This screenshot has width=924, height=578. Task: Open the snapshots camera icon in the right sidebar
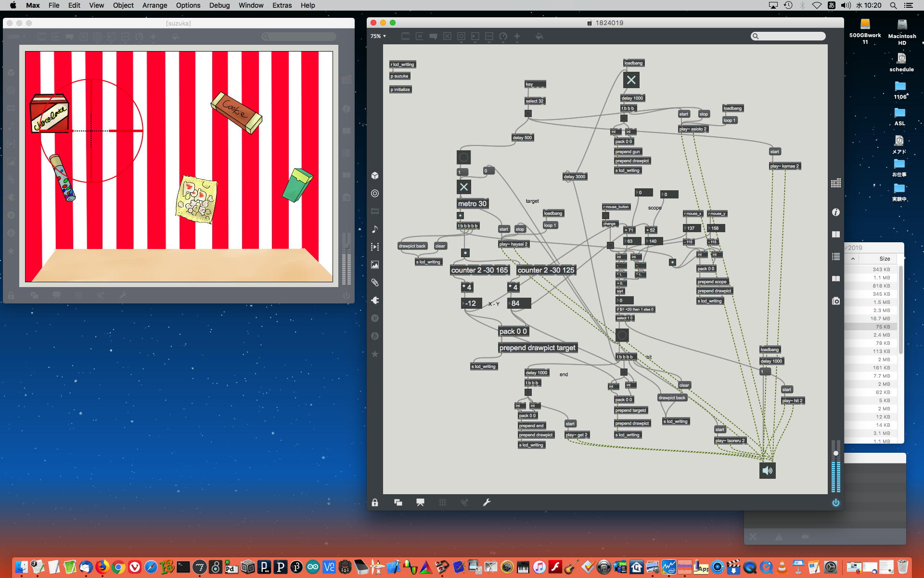(836, 301)
